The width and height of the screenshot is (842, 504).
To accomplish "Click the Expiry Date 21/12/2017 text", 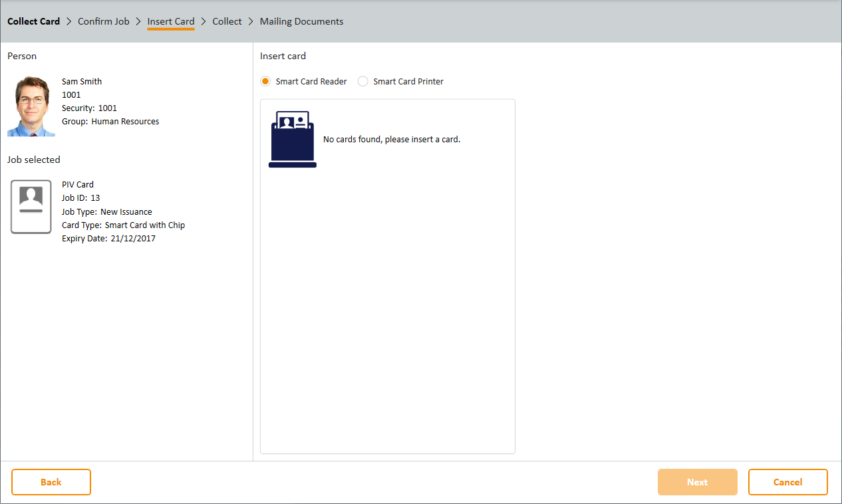I will tap(108, 239).
